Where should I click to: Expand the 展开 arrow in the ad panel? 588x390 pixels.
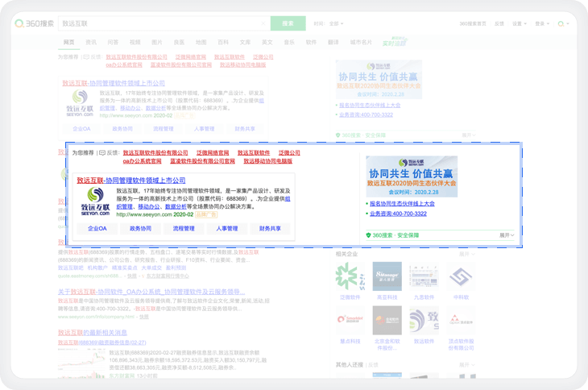pos(506,235)
